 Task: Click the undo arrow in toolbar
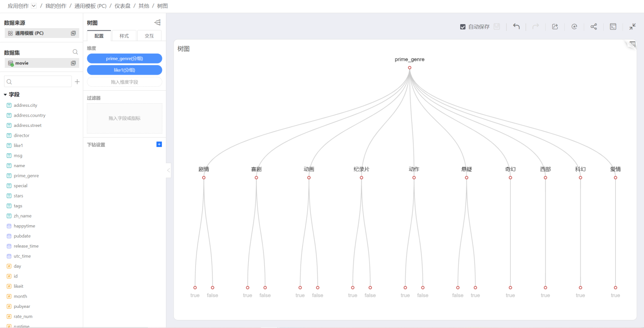(x=517, y=27)
